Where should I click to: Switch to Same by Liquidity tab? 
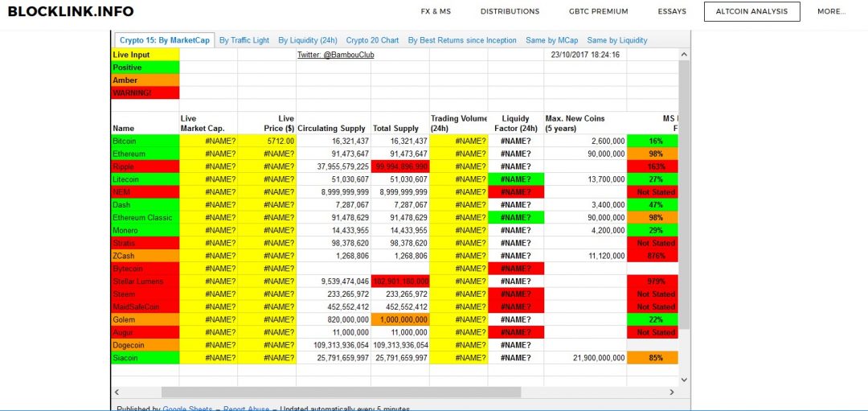pos(617,40)
